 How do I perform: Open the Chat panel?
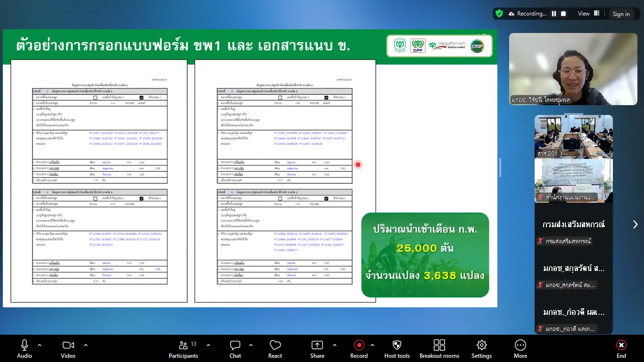[x=235, y=349]
